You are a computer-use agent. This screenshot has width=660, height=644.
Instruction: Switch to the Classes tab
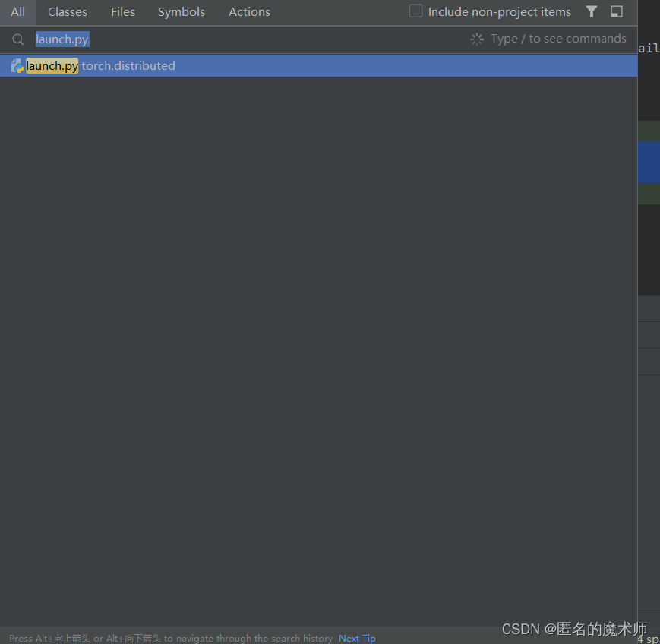click(67, 11)
